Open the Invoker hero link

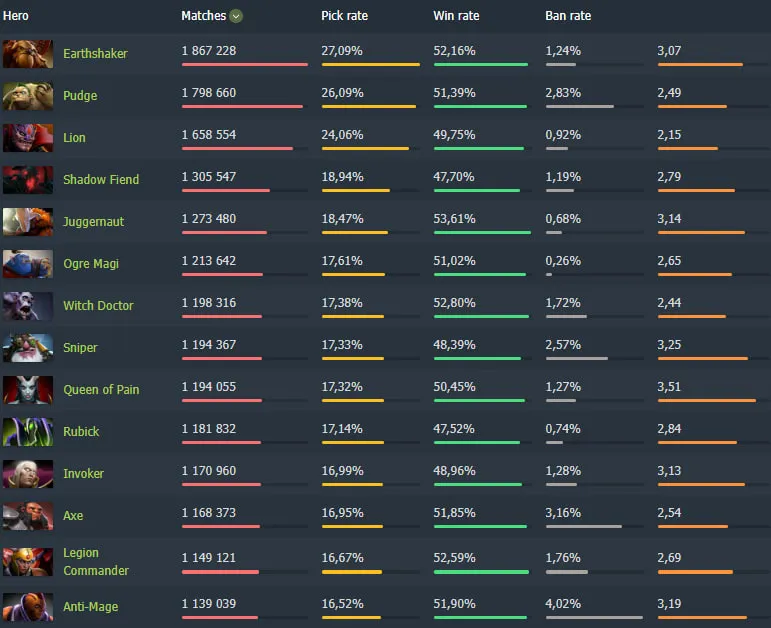[x=84, y=474]
